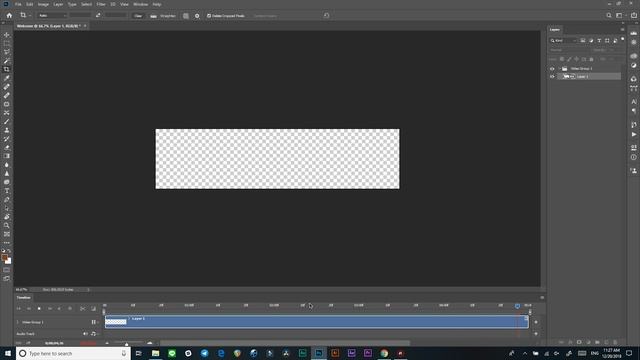640x360 pixels.
Task: Open Video Group 1 filmstrip add-media menu
Action: point(94,322)
